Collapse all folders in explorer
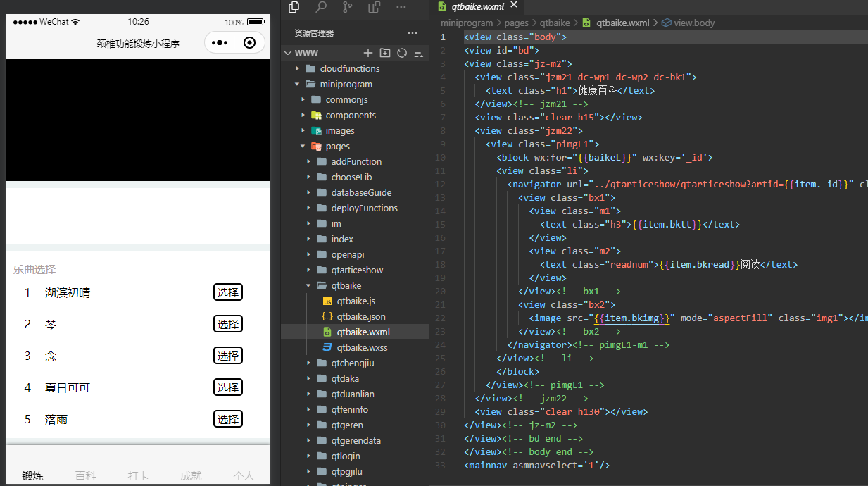 [419, 53]
